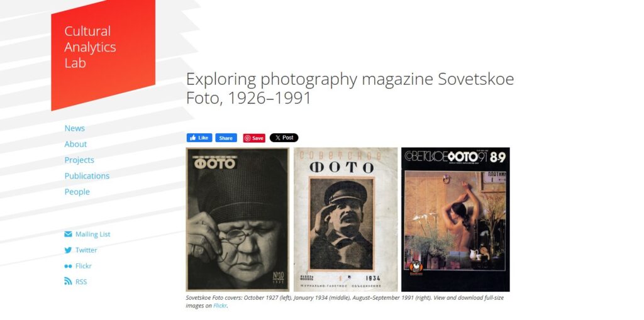Click the Pinterest Save button
Viewport: 644px width, 320px height.
click(x=254, y=138)
